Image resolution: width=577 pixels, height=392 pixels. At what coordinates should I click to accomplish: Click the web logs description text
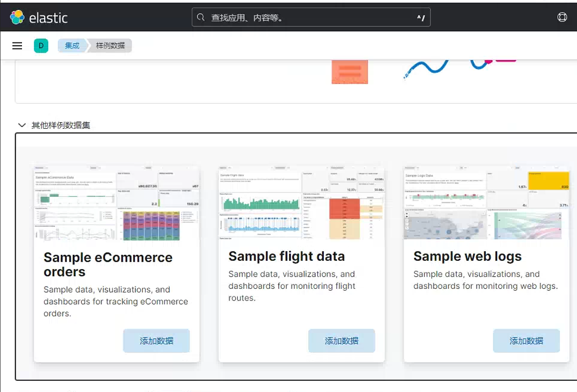(486, 280)
